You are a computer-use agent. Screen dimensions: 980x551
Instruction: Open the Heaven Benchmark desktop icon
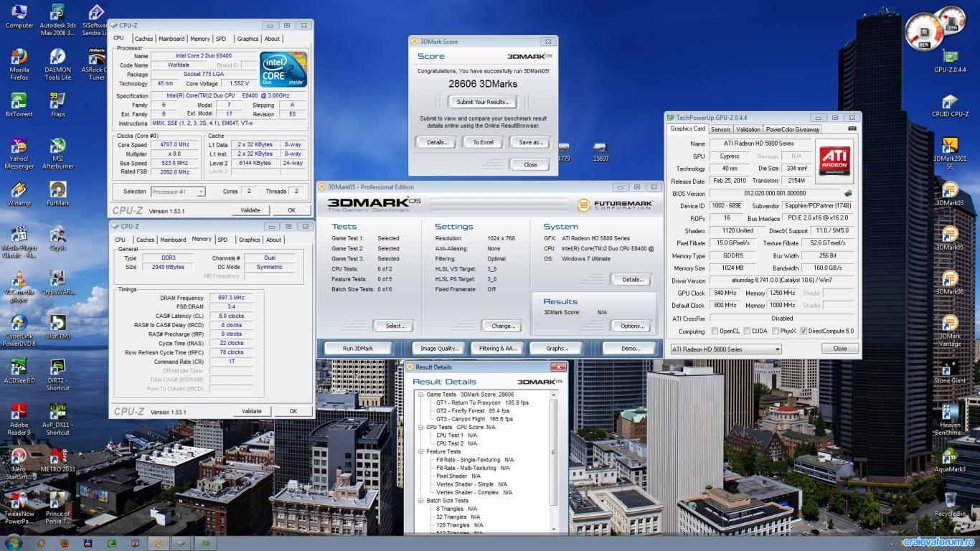950,420
